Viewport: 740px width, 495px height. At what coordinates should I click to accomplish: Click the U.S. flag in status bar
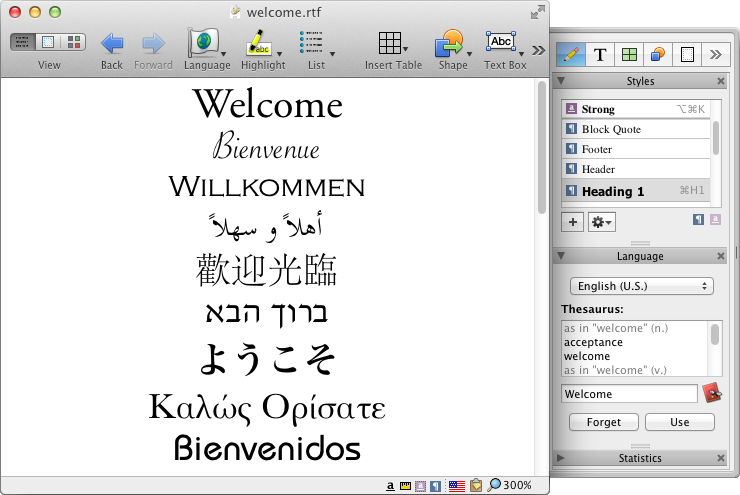pyautogui.click(x=456, y=485)
